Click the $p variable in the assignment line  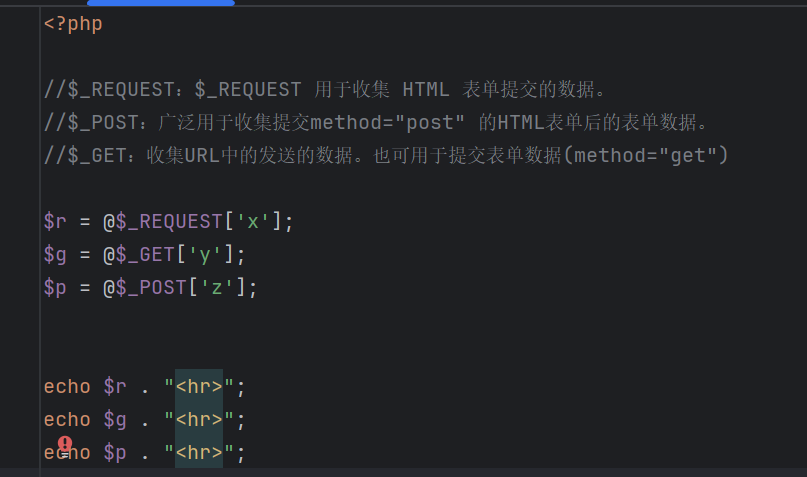click(x=55, y=288)
